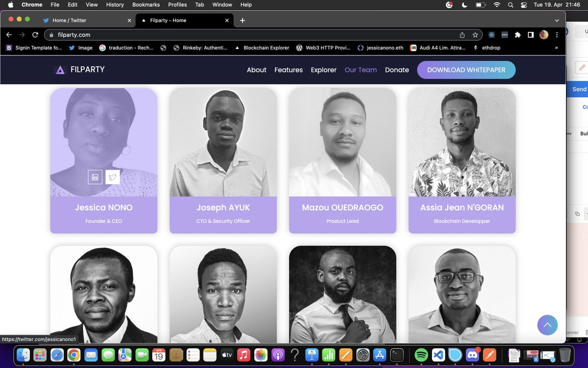Open Discord from the Dock
The height and width of the screenshot is (368, 588).
tap(472, 355)
